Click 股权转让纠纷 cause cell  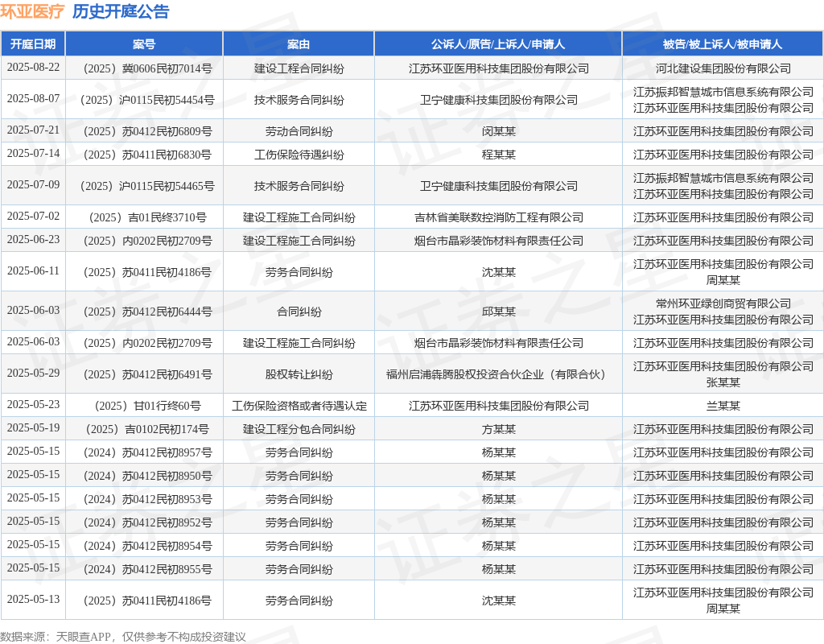(x=299, y=374)
